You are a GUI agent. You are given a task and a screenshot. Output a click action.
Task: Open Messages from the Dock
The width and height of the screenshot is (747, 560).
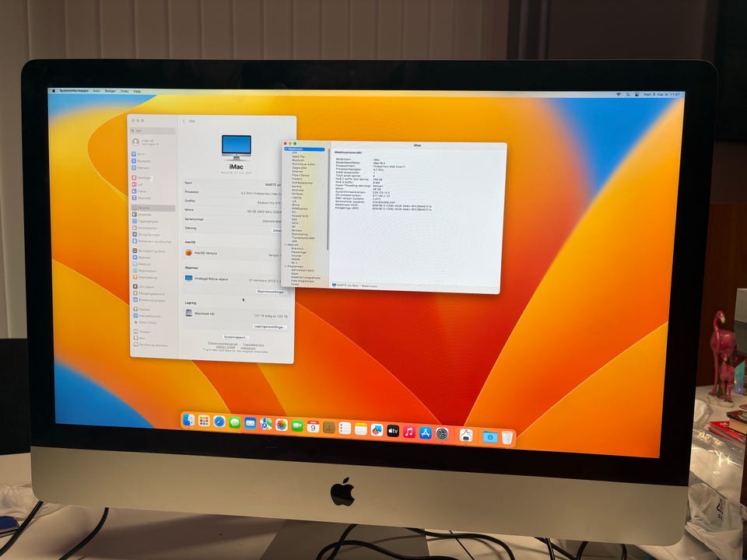pyautogui.click(x=235, y=422)
